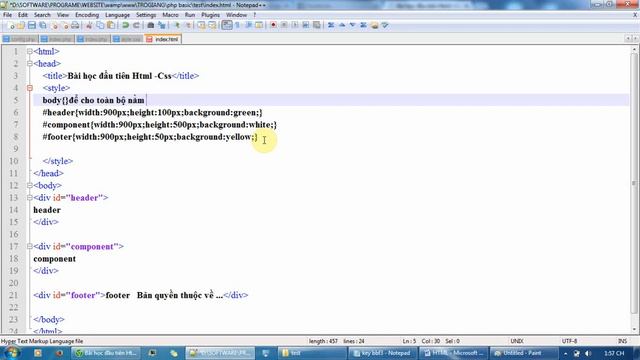Screen dimensions: 640x360
Task: Undo the last edit with green arrow
Action: (x=125, y=25)
